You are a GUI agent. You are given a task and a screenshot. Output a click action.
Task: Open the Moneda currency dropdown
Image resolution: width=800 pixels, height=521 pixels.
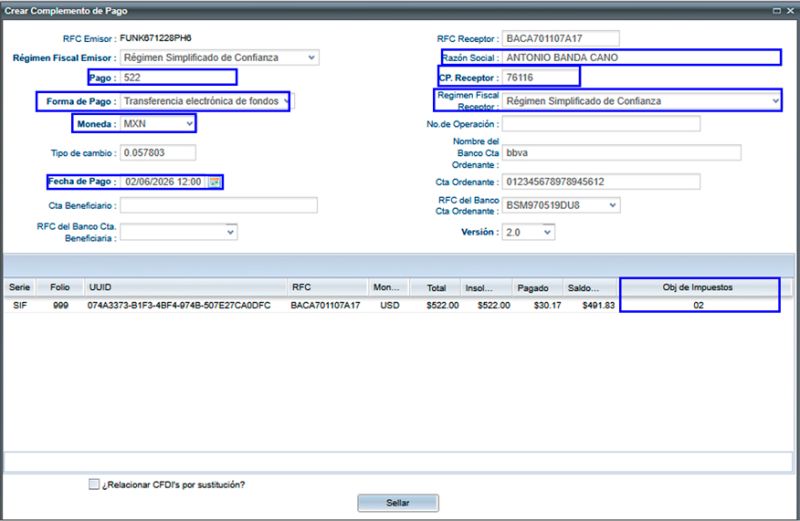tap(189, 123)
